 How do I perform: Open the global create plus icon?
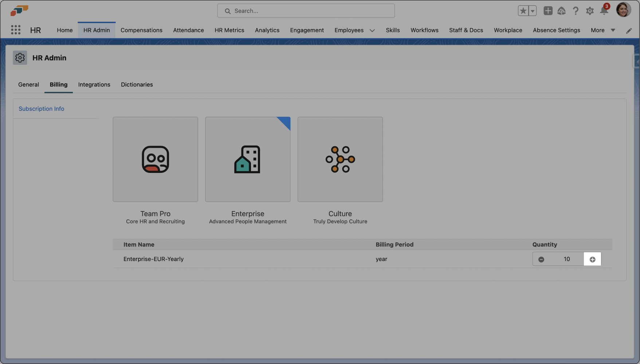pyautogui.click(x=548, y=11)
